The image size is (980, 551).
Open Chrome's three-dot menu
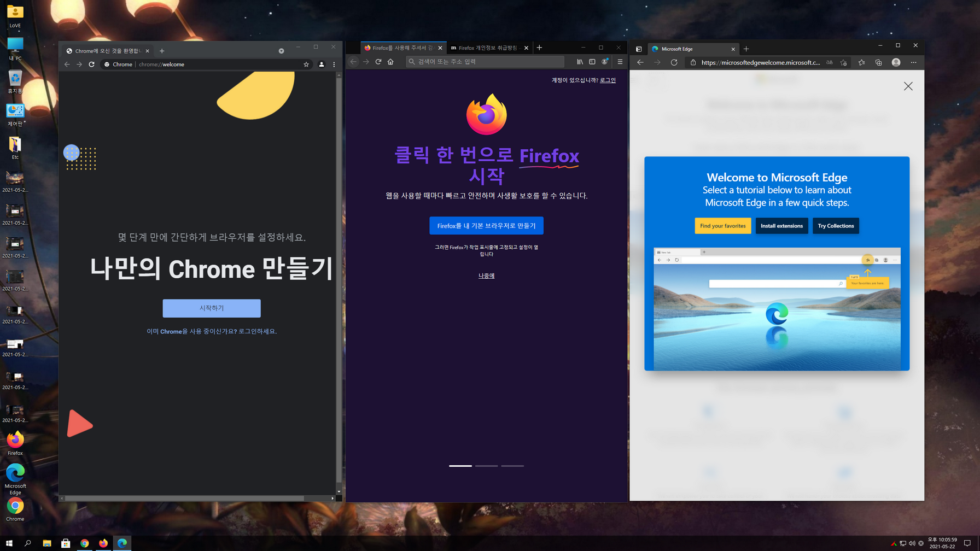click(334, 65)
